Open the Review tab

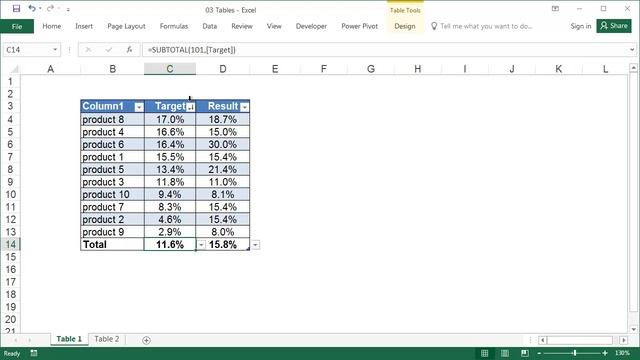(x=242, y=26)
